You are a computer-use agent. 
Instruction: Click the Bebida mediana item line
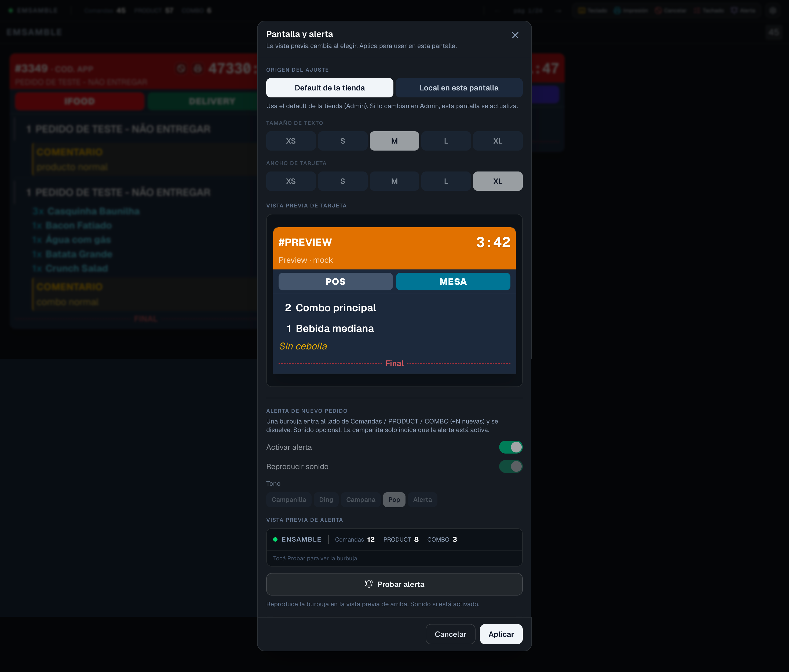click(330, 328)
